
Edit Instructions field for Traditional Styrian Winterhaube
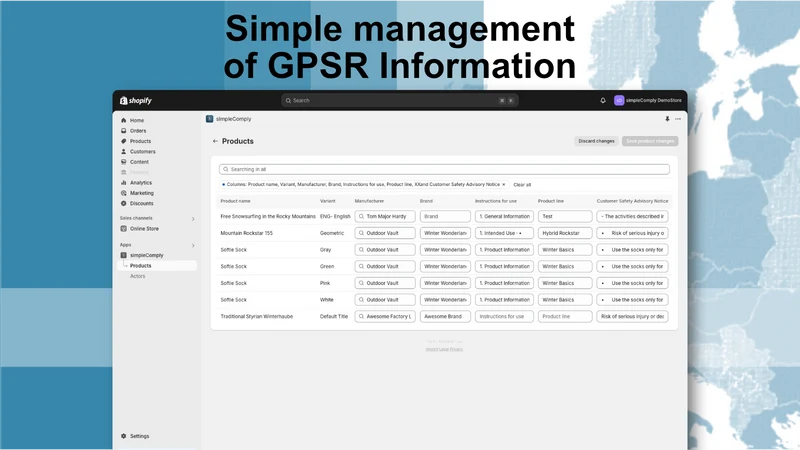coord(504,316)
